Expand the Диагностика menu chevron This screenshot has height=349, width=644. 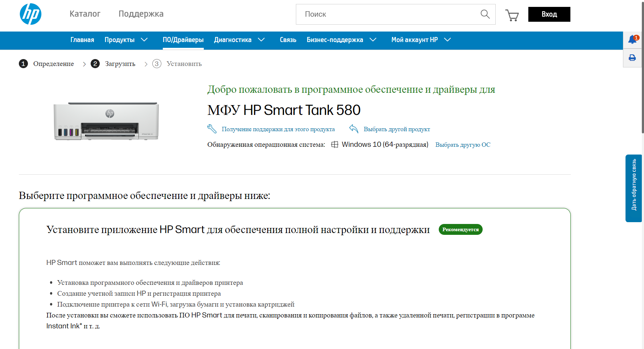tap(261, 40)
